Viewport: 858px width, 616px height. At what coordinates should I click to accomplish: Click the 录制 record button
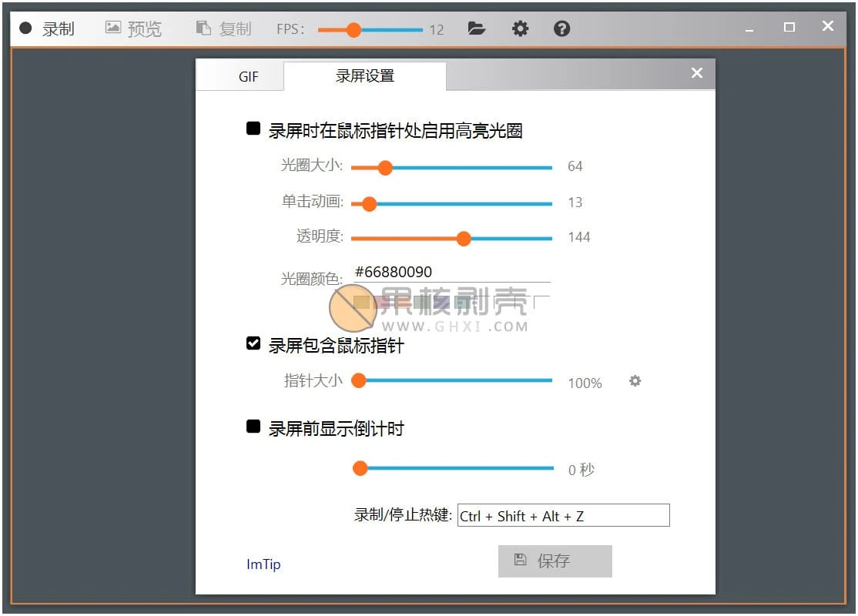tap(48, 29)
